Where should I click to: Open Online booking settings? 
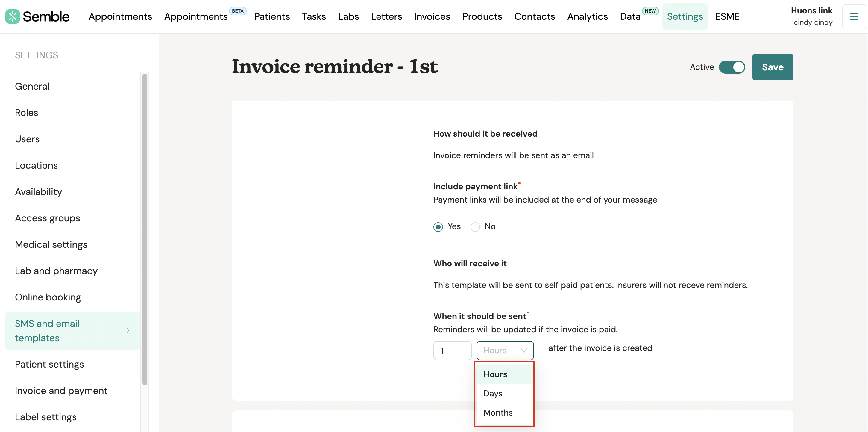click(48, 297)
